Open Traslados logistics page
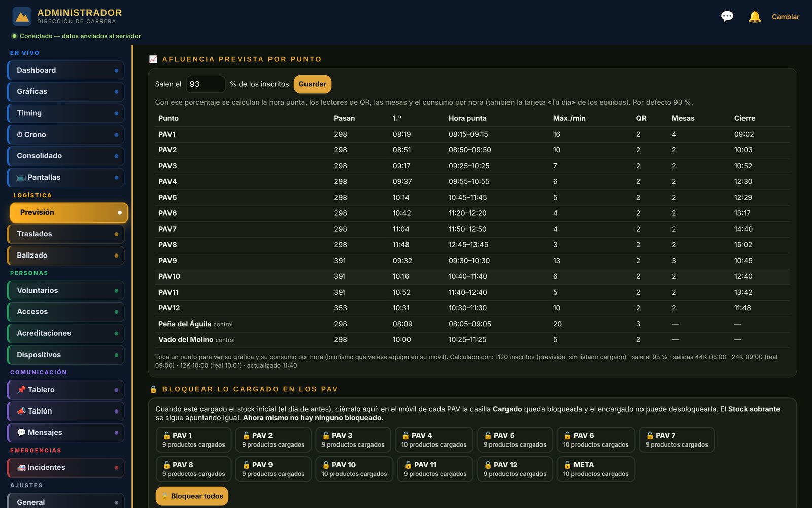The image size is (812, 508). point(65,234)
